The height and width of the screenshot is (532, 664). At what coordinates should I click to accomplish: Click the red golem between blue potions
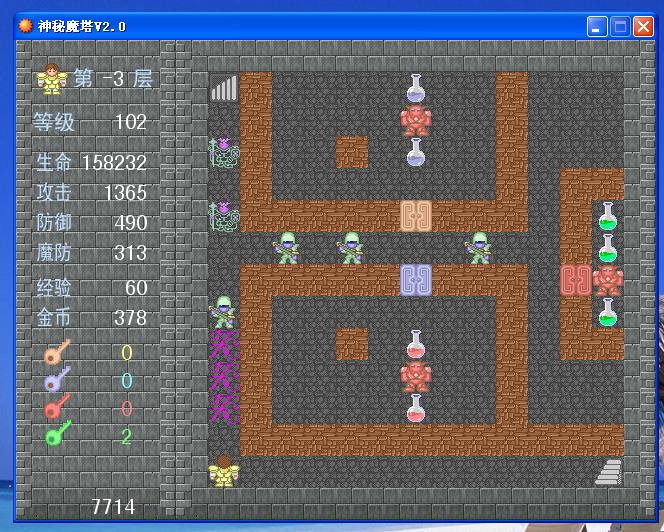[x=416, y=120]
